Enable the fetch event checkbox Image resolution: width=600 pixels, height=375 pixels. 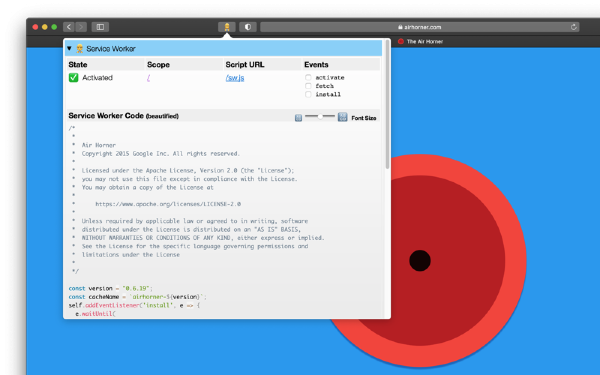coord(308,86)
